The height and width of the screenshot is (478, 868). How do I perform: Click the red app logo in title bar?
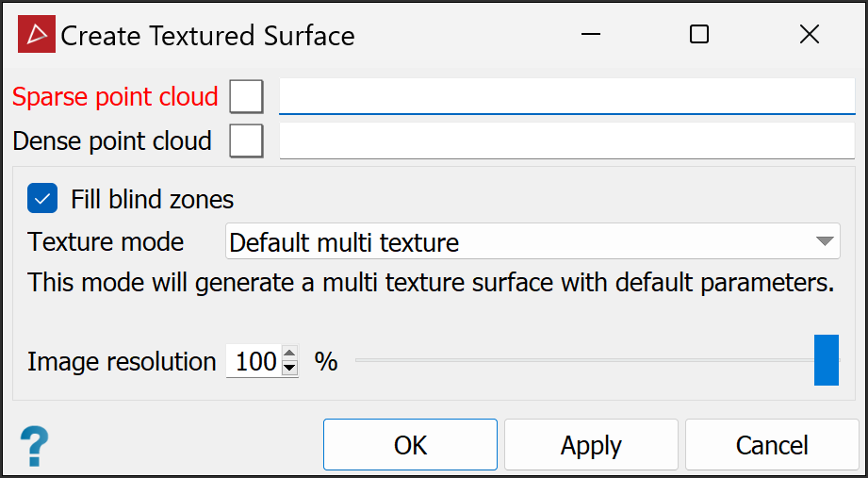(36, 35)
